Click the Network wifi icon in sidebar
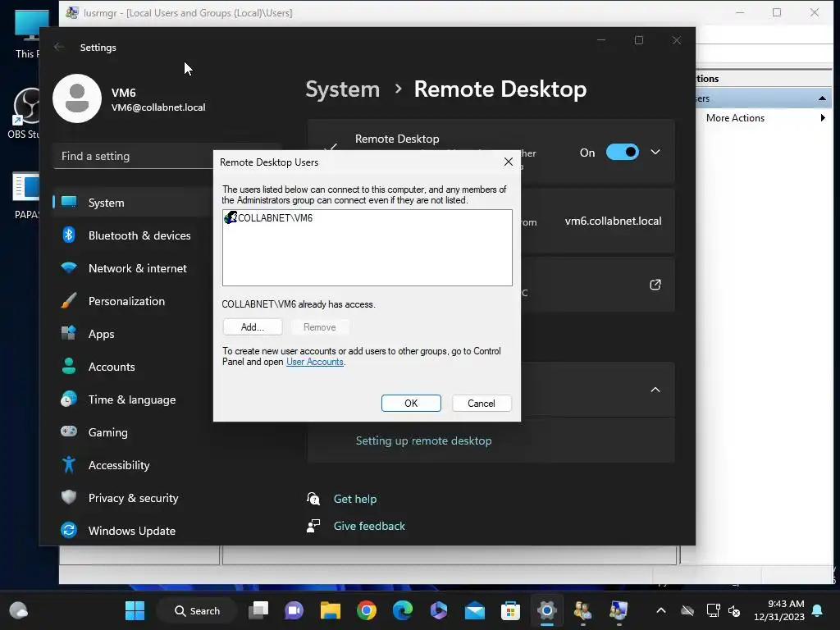Image resolution: width=840 pixels, height=630 pixels. pos(69,267)
